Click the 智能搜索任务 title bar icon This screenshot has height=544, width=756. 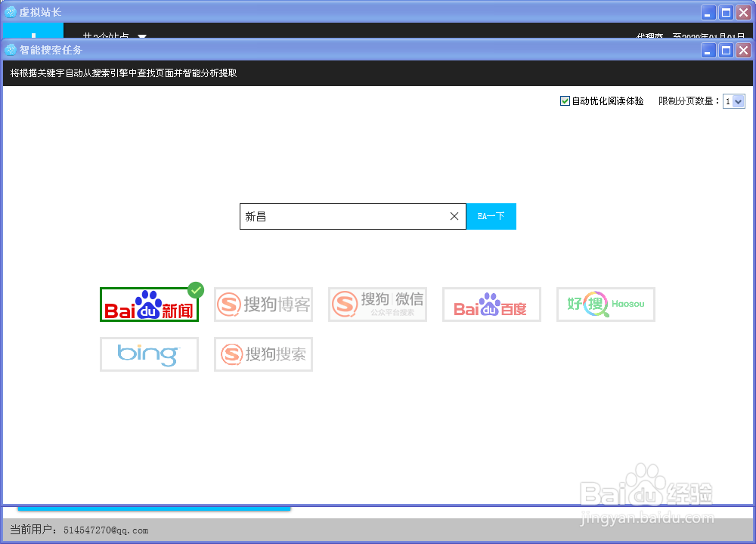(10, 50)
